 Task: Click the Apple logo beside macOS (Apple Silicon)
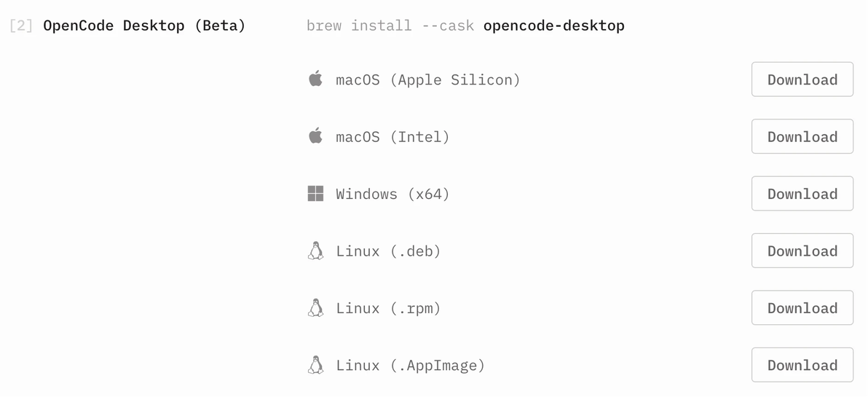315,79
